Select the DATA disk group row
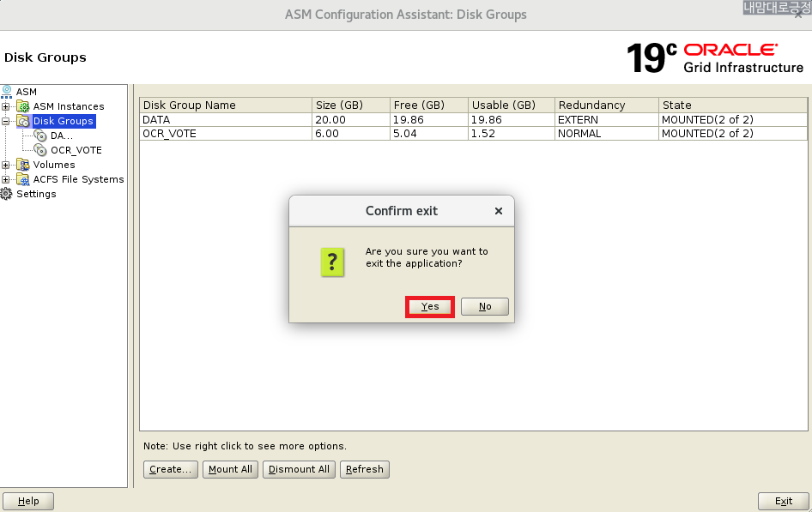This screenshot has height=512, width=812. 473,119
